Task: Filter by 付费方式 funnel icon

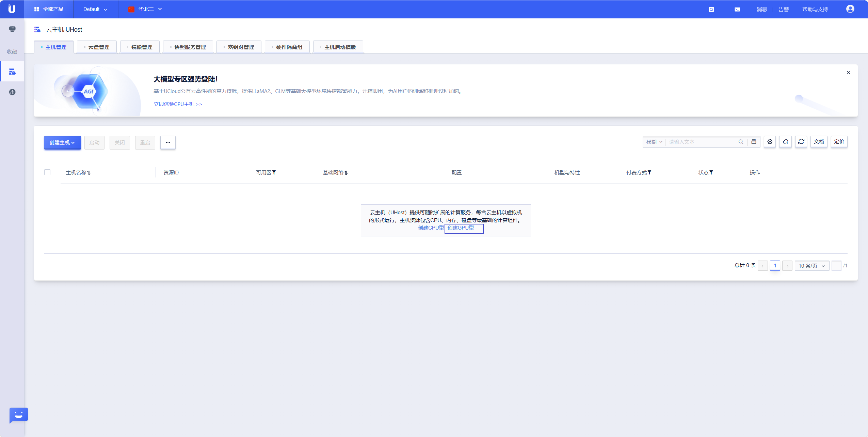Action: pos(649,172)
